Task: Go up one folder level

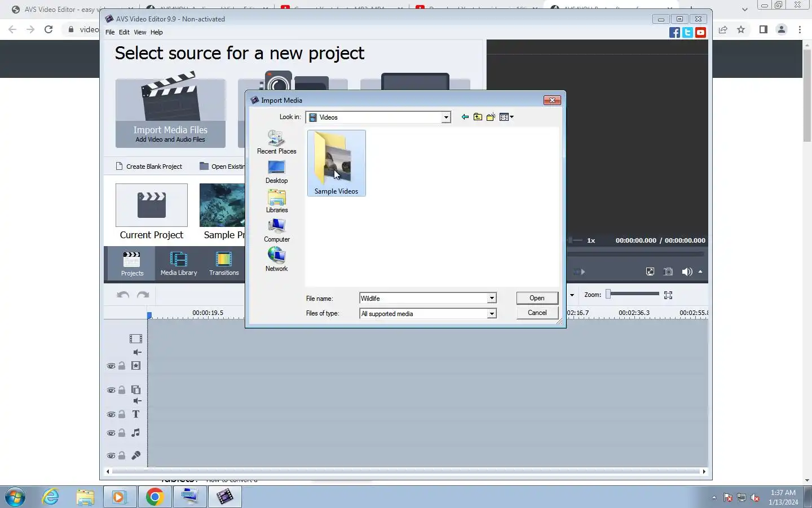Action: tap(478, 117)
